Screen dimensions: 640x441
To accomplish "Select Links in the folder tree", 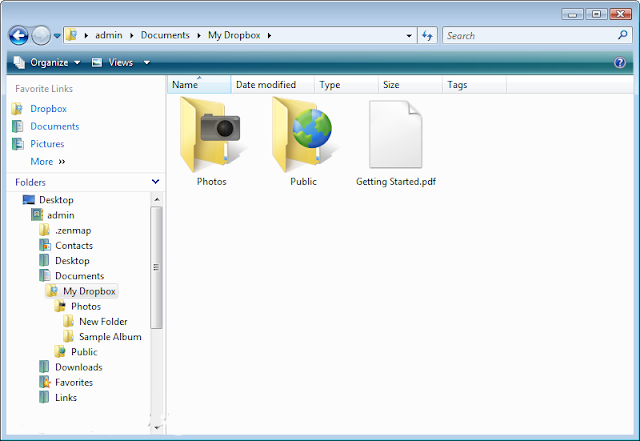I will click(x=66, y=397).
